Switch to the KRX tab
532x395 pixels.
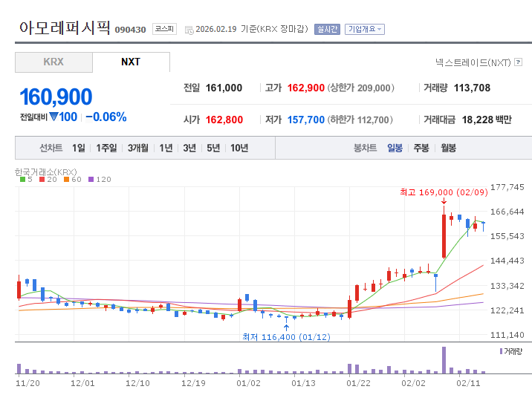click(x=53, y=62)
